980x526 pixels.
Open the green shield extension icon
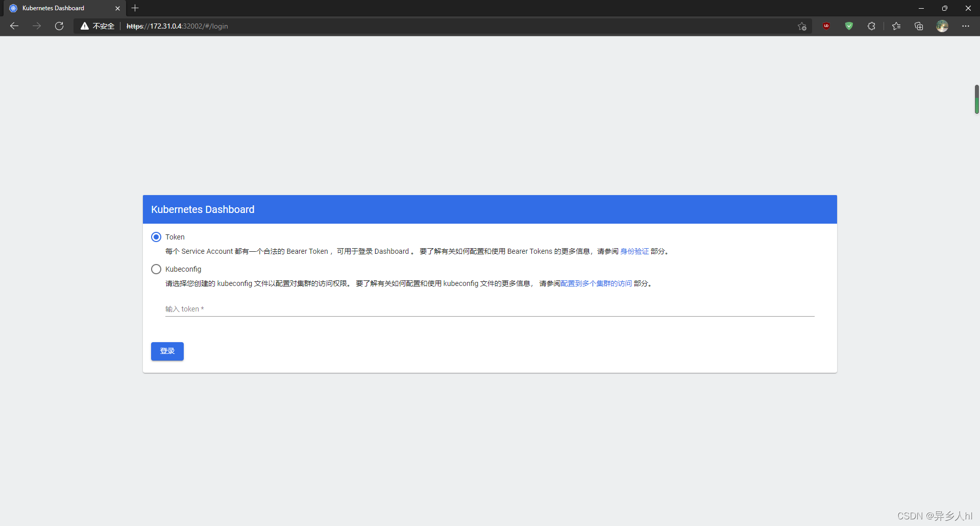pos(849,26)
